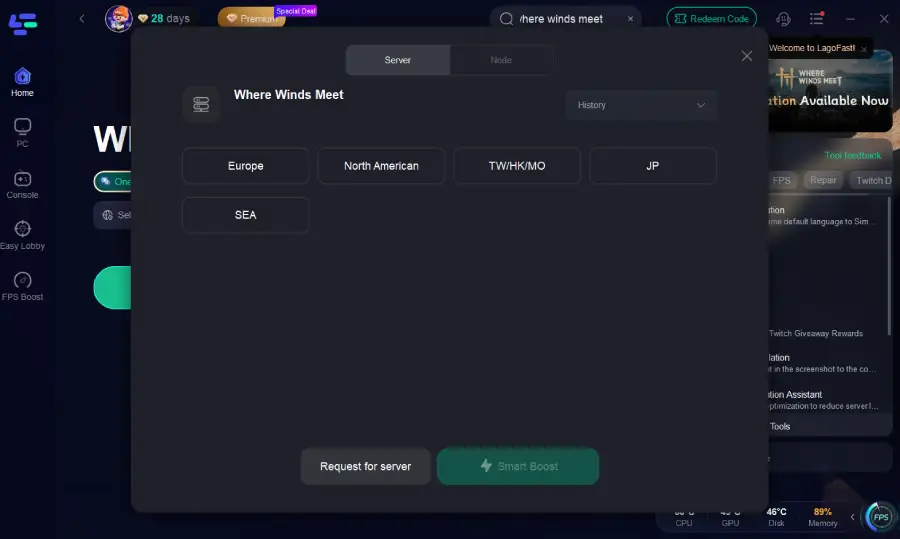Go to Console section in sidebar
The width and height of the screenshot is (900, 539).
22,184
